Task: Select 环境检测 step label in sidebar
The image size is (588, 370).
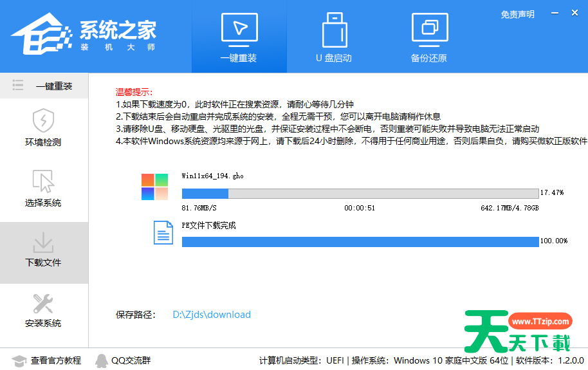Action: coord(43,142)
